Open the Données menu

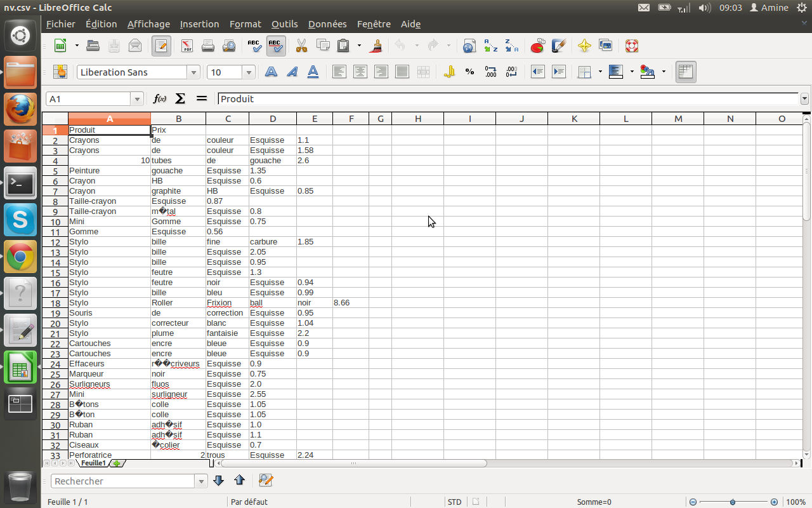tap(327, 24)
